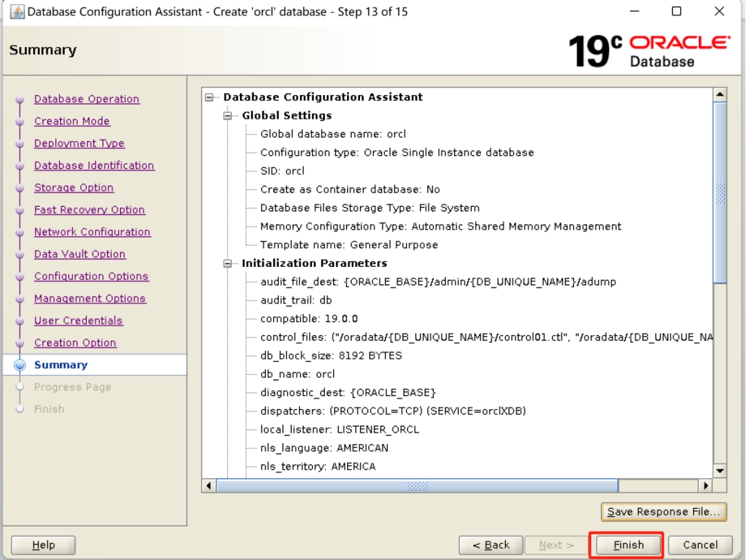
Task: Go to the Database Operation step
Action: (x=86, y=99)
